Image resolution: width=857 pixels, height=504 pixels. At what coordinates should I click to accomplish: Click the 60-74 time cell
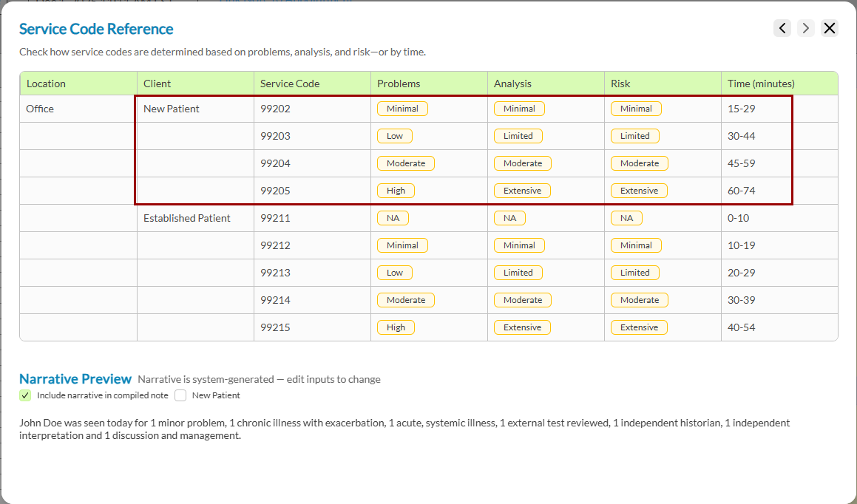[741, 191]
